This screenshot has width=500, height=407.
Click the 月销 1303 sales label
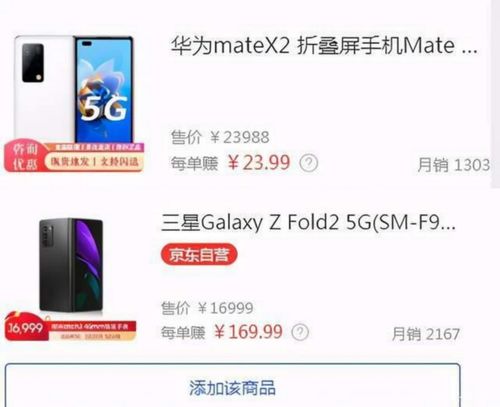pyautogui.click(x=453, y=165)
